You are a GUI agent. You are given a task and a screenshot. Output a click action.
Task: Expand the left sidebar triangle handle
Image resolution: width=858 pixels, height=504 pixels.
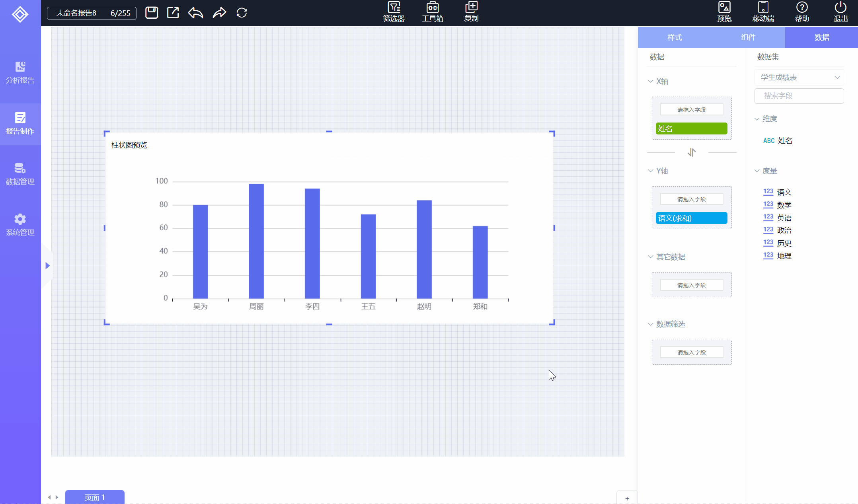tap(47, 265)
